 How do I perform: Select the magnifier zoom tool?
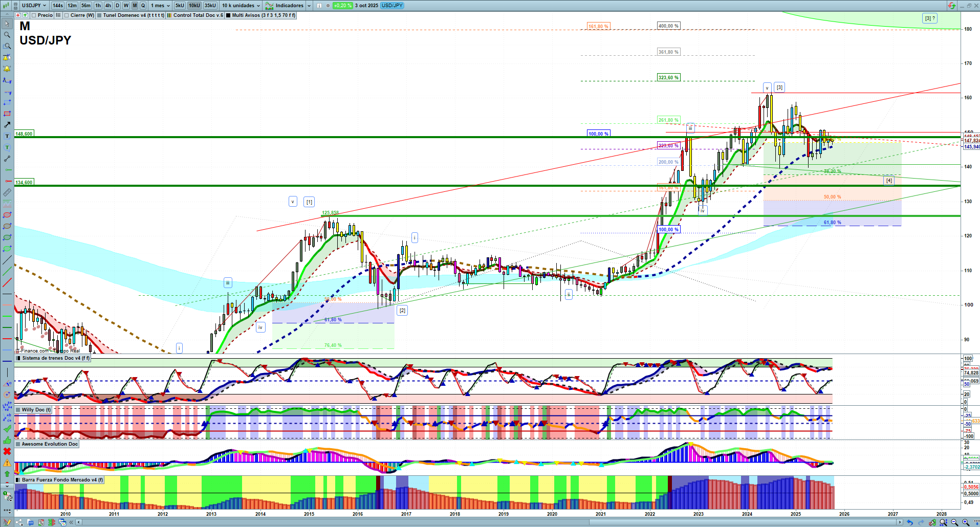coord(7,35)
